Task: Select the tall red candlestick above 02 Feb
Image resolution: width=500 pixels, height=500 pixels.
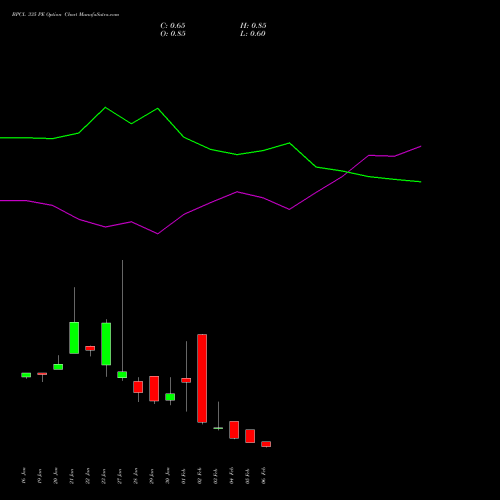Action: [x=202, y=378]
